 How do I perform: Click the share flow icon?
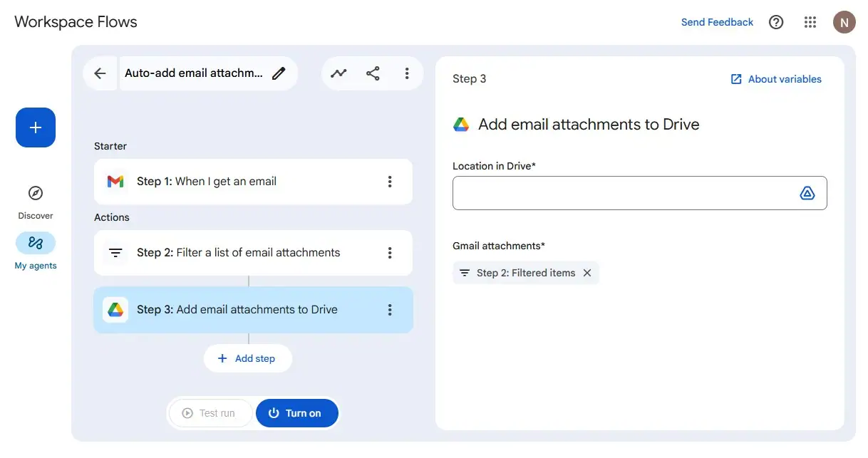[373, 73]
